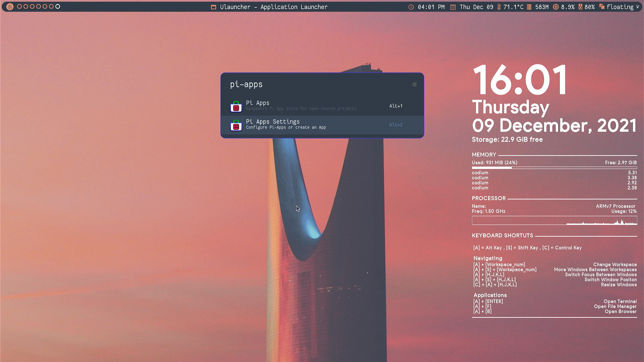The image size is (644, 362).
Task: Open the floating layout selector label
Action: (620, 7)
